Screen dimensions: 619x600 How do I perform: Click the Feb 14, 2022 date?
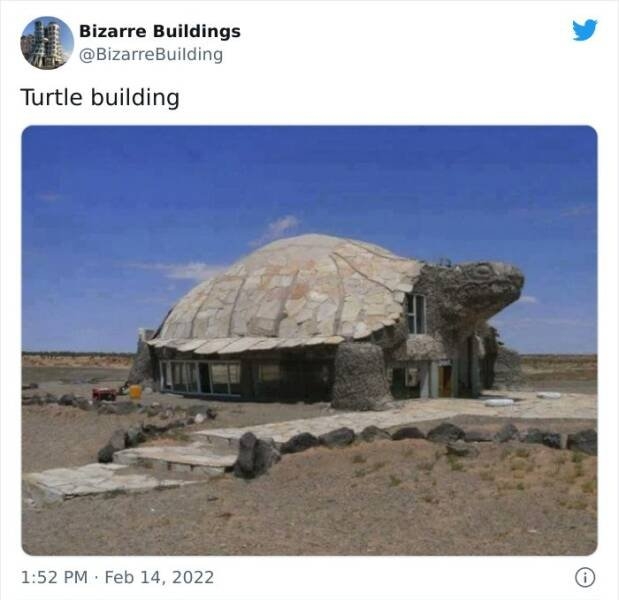pos(159,577)
